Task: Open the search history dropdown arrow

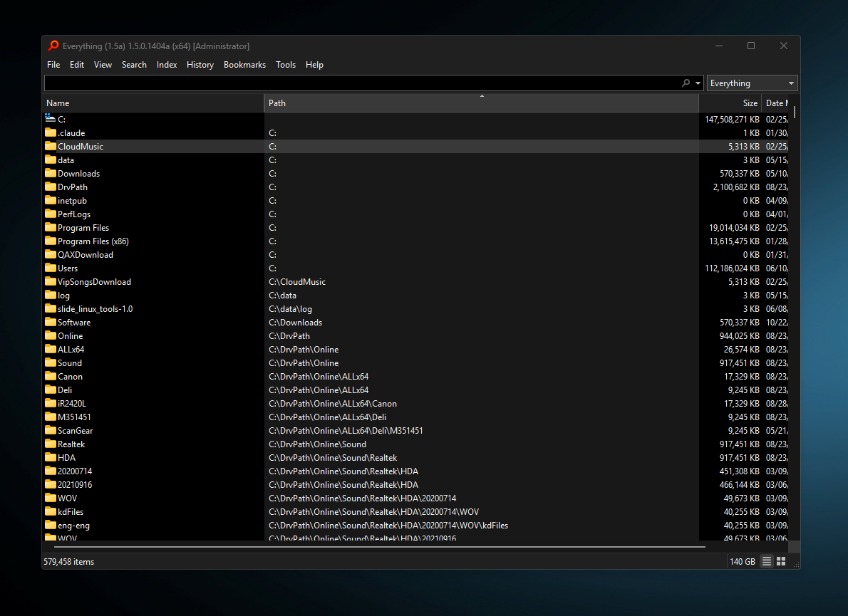Action: pyautogui.click(x=698, y=83)
